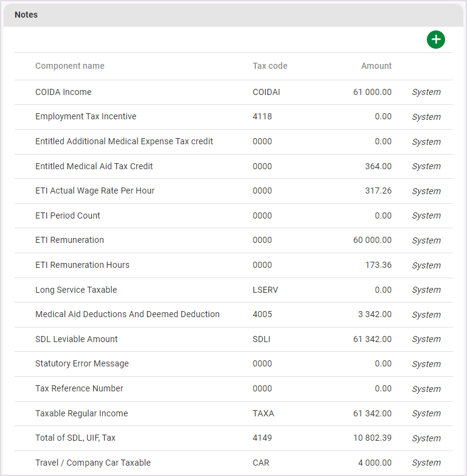This screenshot has width=467, height=476.
Task: Click the green add note plus icon
Action: pos(435,40)
